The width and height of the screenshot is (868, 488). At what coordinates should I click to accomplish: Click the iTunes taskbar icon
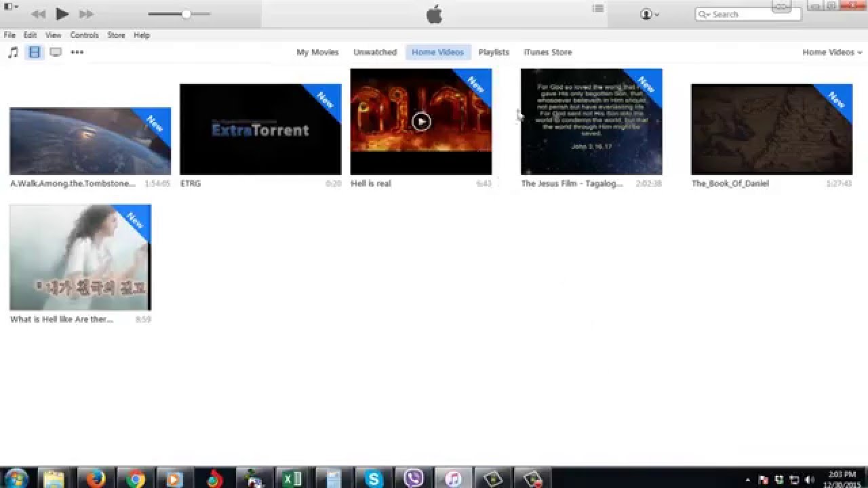coord(453,479)
